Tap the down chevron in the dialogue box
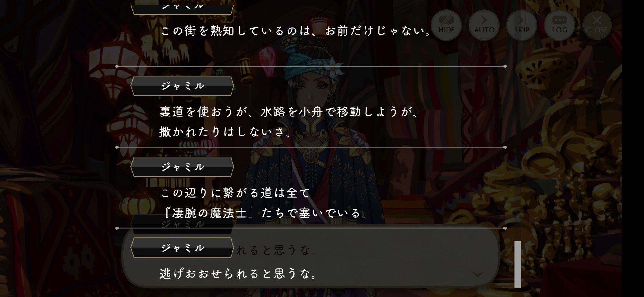 point(478,274)
